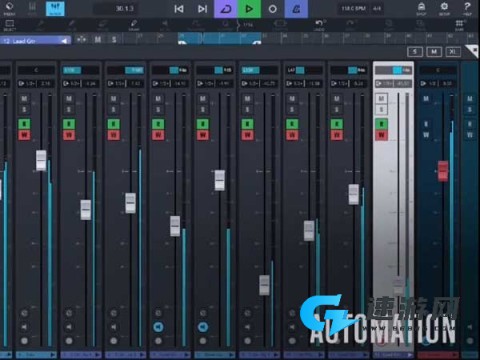Screen dimensions: 480x360
Task: Open the Grid settings icon
Action: coord(459,25)
